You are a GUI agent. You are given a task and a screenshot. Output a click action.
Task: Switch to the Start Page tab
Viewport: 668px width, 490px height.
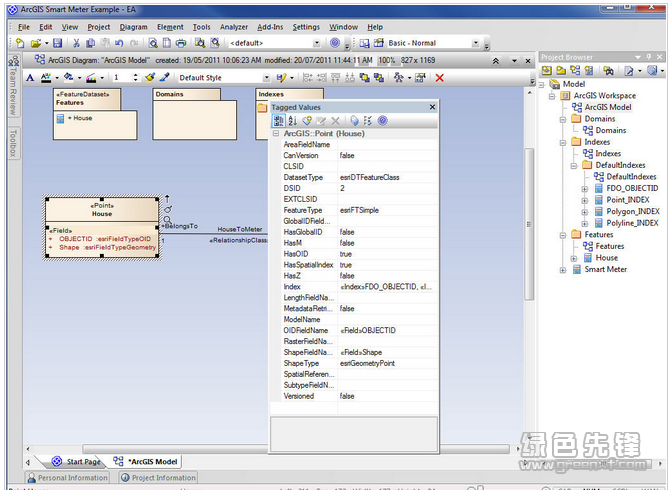coord(76,461)
